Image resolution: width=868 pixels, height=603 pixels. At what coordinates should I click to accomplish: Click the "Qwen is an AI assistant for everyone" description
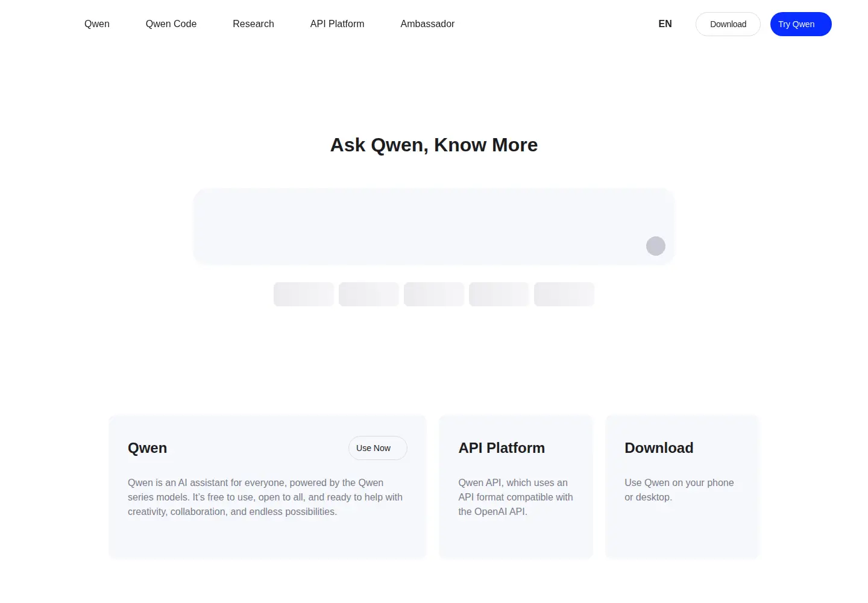coord(265,497)
